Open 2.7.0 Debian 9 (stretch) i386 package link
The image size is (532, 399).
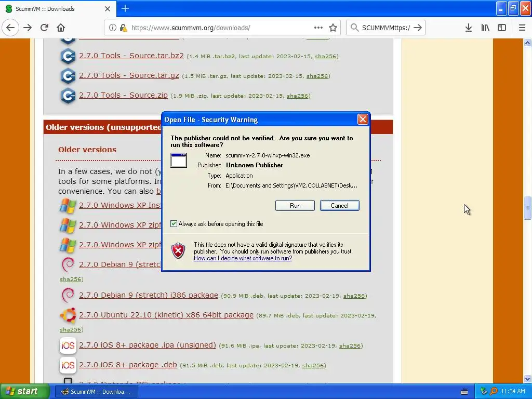pyautogui.click(x=149, y=295)
